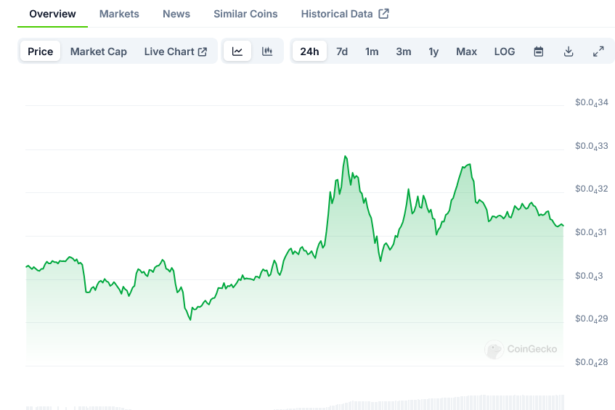
Task: Open the calendar date range picker
Action: coord(539,51)
